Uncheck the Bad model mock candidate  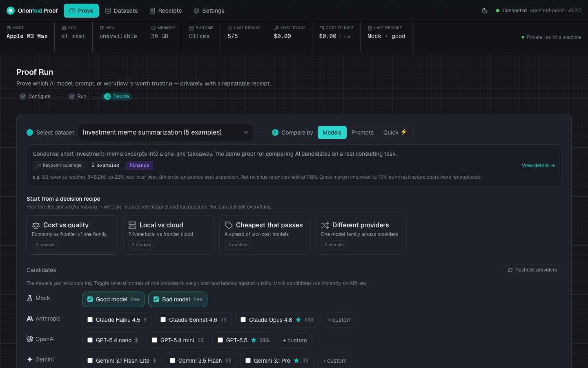(156, 299)
